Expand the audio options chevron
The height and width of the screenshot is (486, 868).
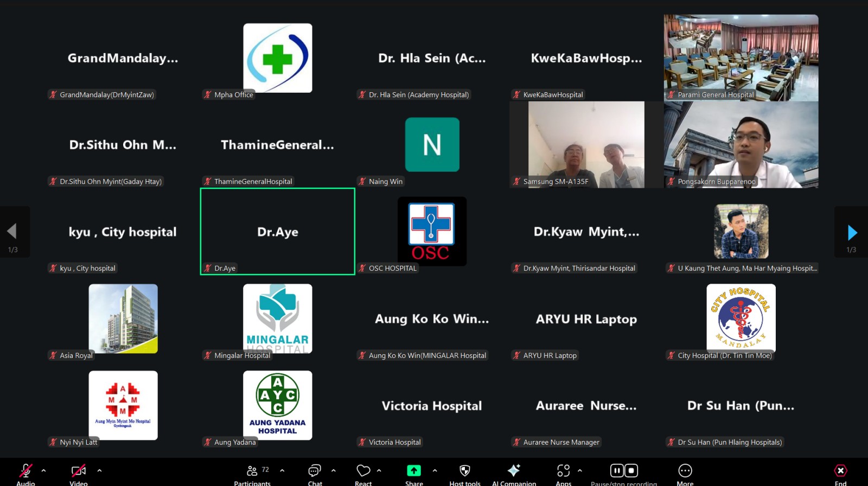click(43, 470)
